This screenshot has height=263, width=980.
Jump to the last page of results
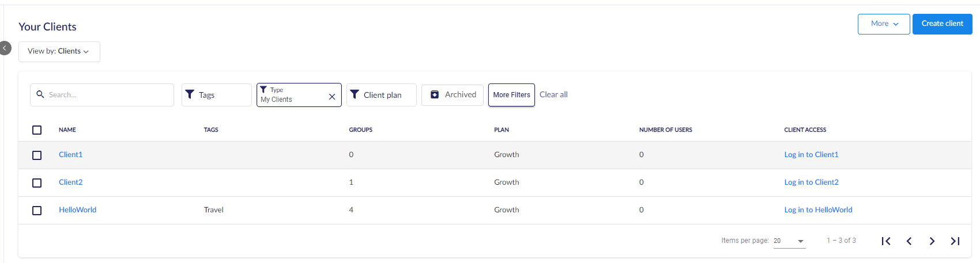point(955,241)
